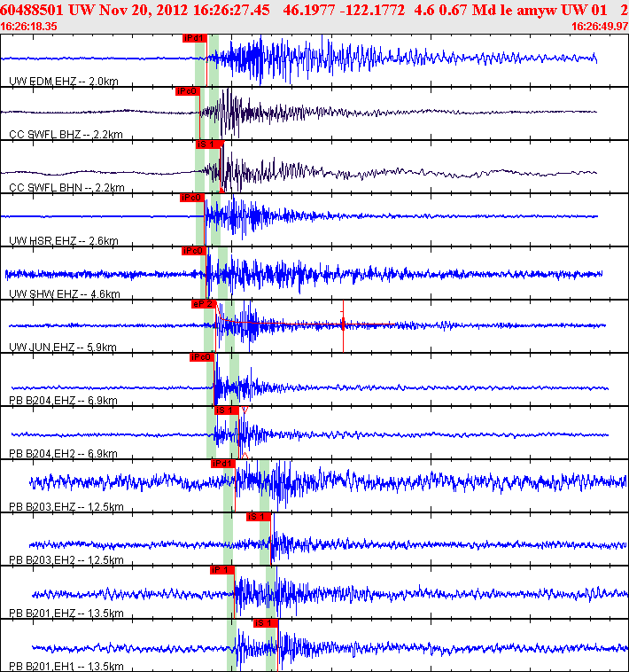Click the 'UW SHW EHZ -- 4.6km' station label
This screenshot has height=672, width=629.
(64, 293)
